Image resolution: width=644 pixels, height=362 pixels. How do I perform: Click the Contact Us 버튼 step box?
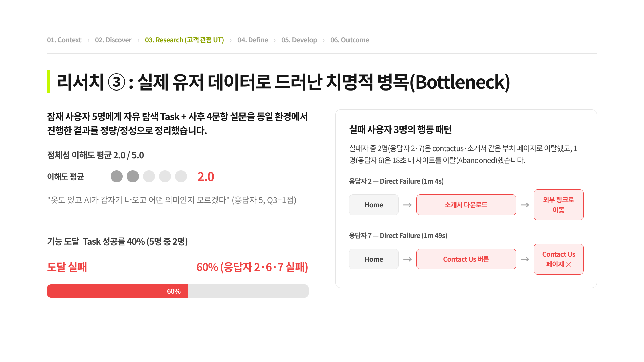click(x=466, y=259)
